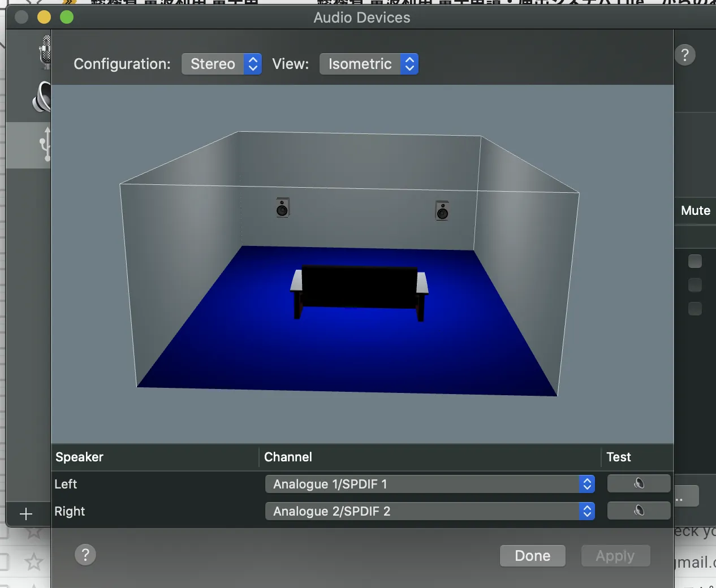
Task: Add a new device with the plus button
Action: (26, 514)
